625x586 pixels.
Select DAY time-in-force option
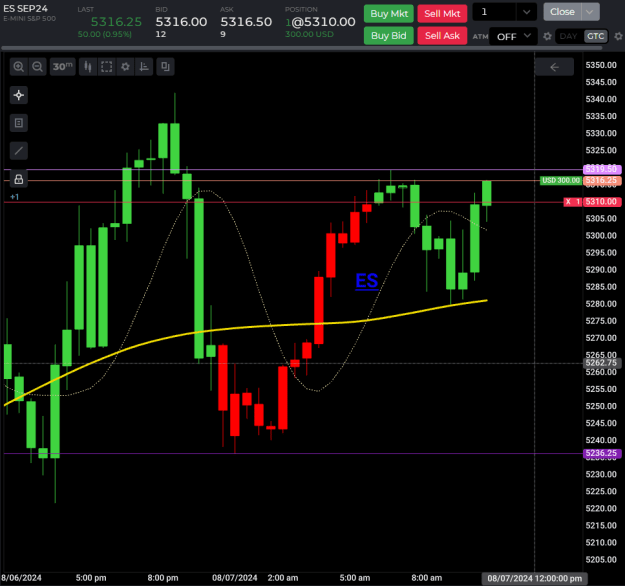[x=568, y=36]
